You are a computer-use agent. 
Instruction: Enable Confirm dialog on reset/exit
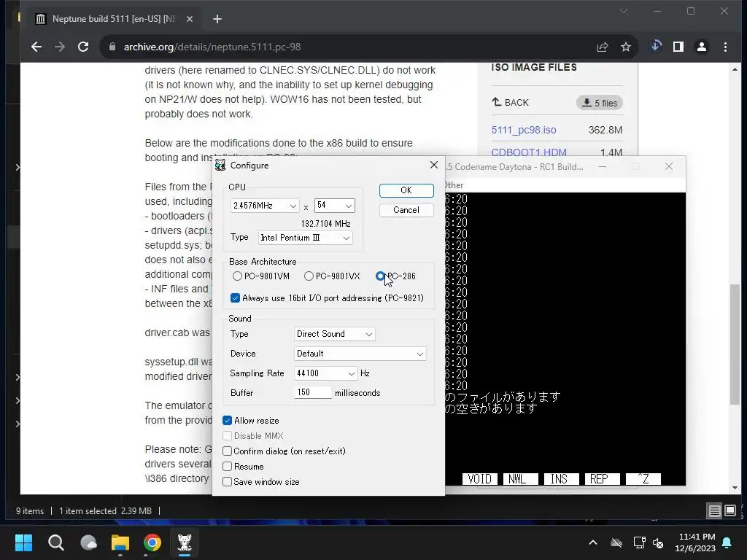(x=284, y=451)
